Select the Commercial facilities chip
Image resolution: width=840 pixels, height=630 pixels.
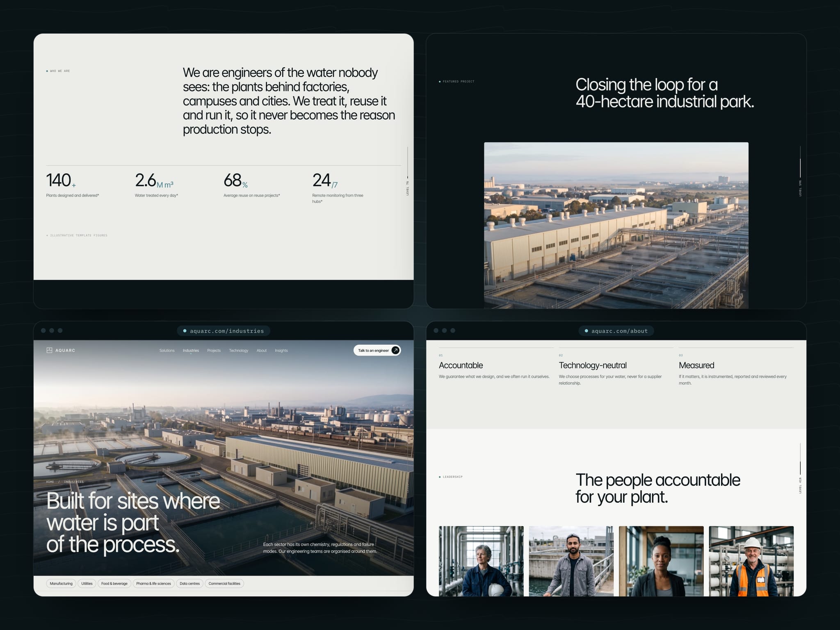click(x=224, y=584)
